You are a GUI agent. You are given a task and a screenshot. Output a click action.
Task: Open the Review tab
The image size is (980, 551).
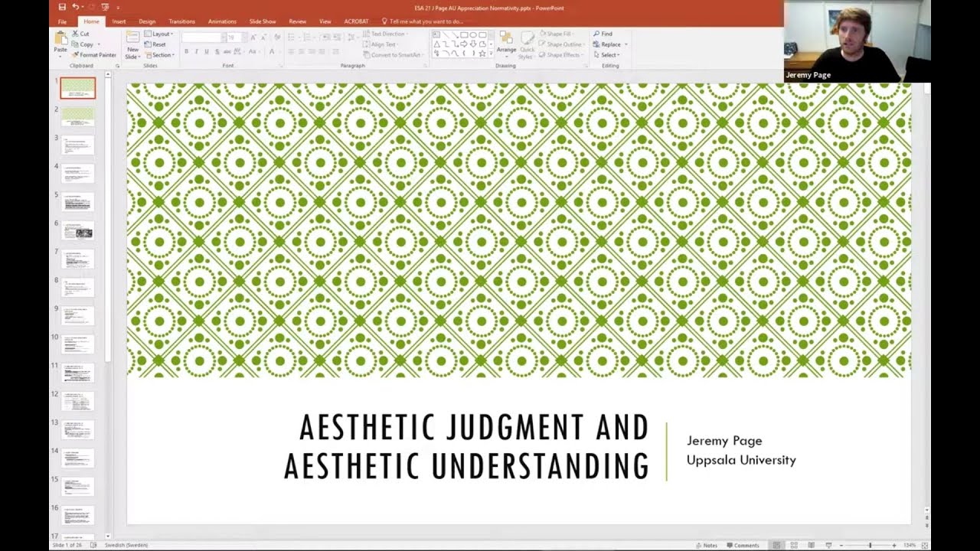[298, 21]
